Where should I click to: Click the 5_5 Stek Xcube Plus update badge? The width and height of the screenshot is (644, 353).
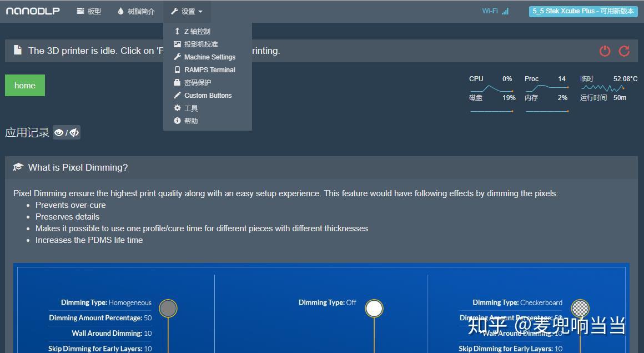(x=582, y=11)
